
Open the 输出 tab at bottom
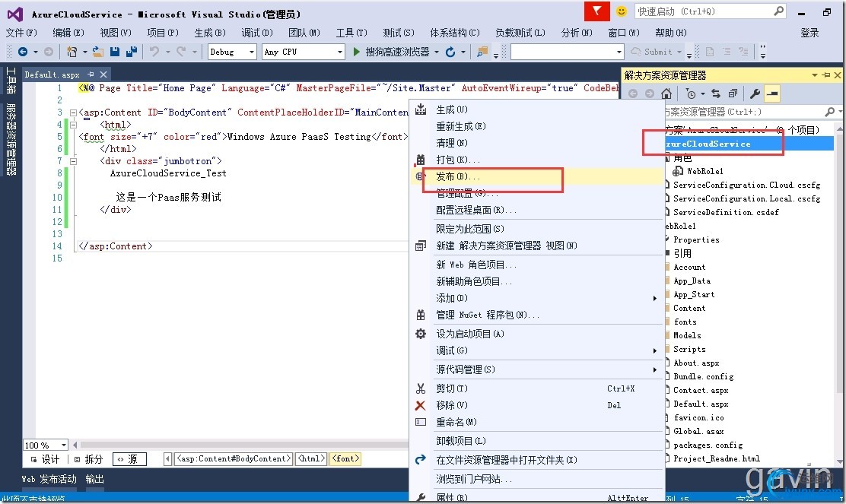coord(95,479)
